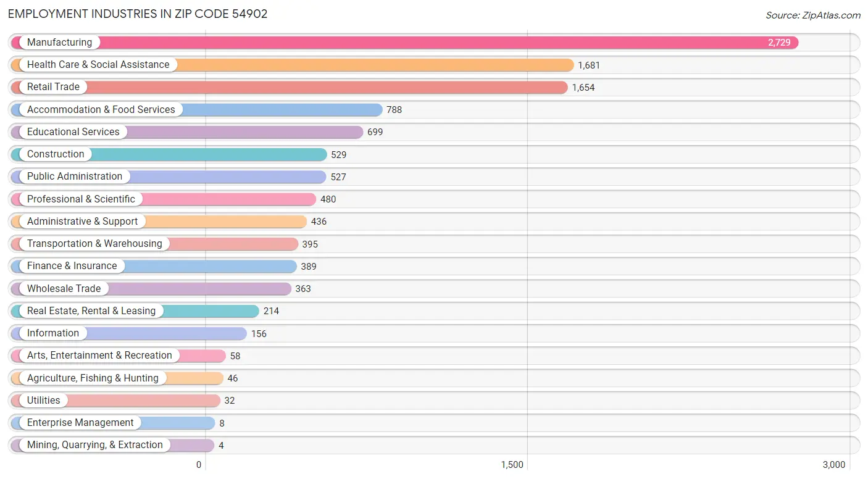Click the Utilities label
The height and width of the screenshot is (479, 868).
[44, 400]
